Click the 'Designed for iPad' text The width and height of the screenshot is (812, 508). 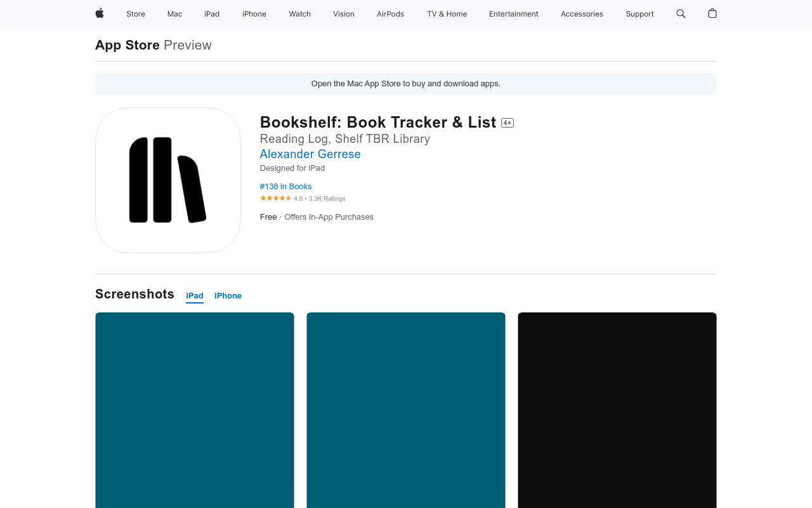(x=292, y=168)
